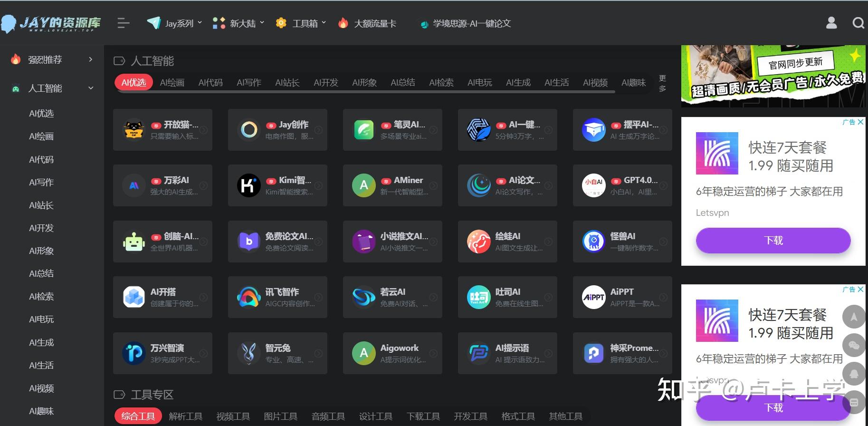Switch to the AI视频 tab
This screenshot has height=426, width=868.
(595, 82)
